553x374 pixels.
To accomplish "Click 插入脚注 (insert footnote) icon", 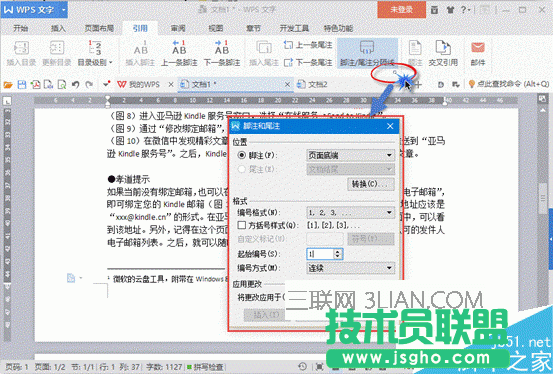I will 140,53.
